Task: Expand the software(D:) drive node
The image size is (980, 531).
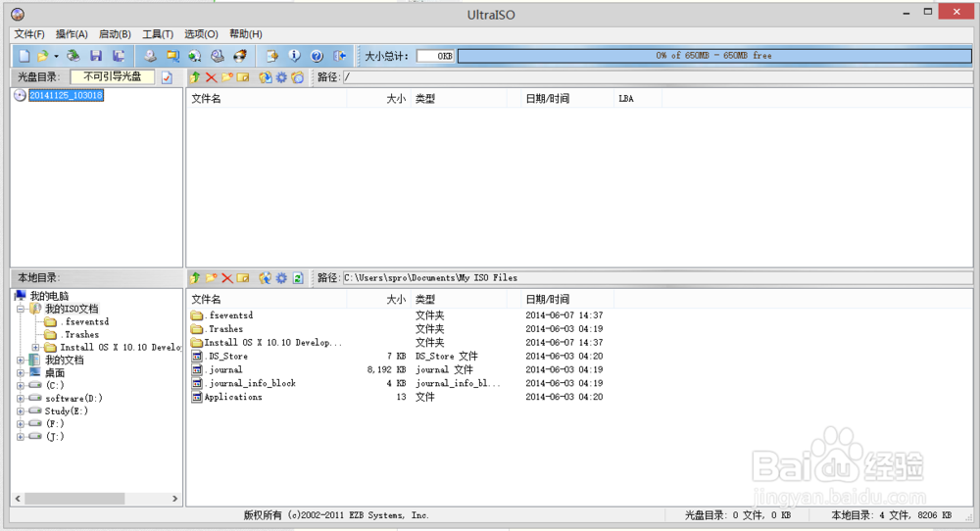Action: 20,399
